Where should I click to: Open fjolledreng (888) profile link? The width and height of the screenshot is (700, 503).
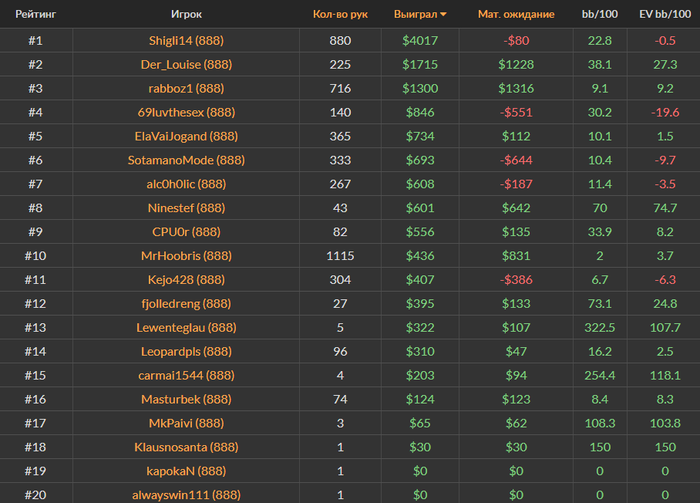[186, 303]
